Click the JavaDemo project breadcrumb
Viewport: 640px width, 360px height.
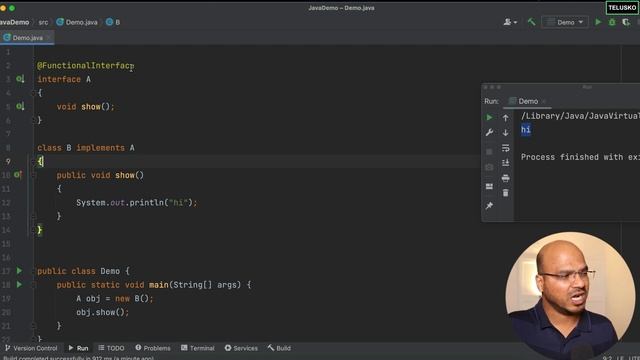point(14,22)
